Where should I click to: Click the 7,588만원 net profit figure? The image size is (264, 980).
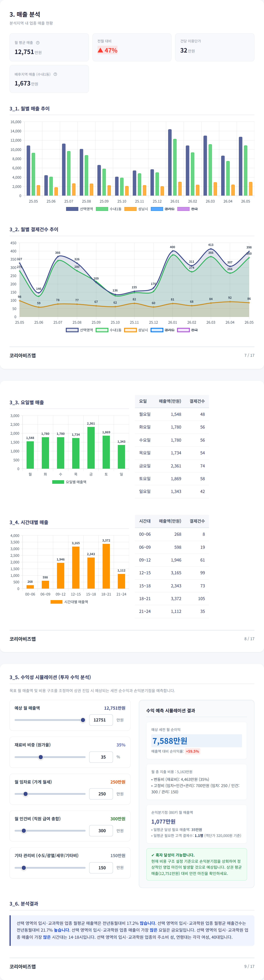point(170,741)
